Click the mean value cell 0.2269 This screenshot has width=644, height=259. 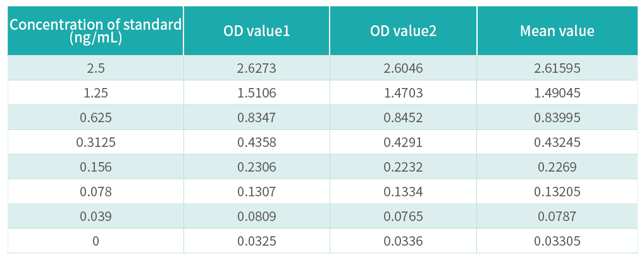[x=557, y=167]
